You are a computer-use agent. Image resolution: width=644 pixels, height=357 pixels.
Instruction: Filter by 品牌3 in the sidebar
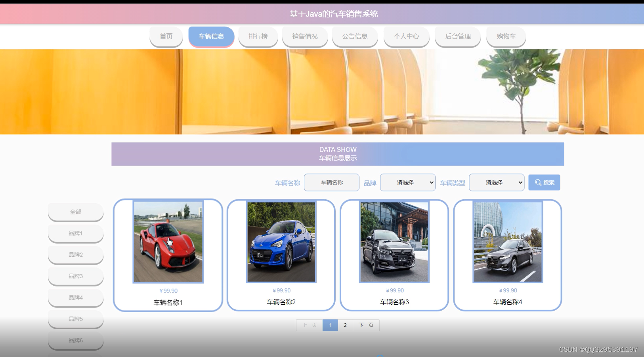point(76,276)
